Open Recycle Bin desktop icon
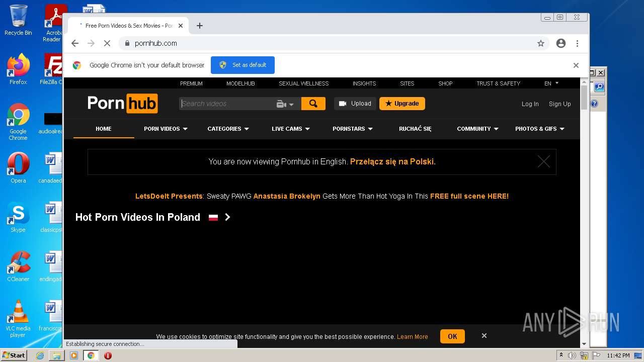 18,21
